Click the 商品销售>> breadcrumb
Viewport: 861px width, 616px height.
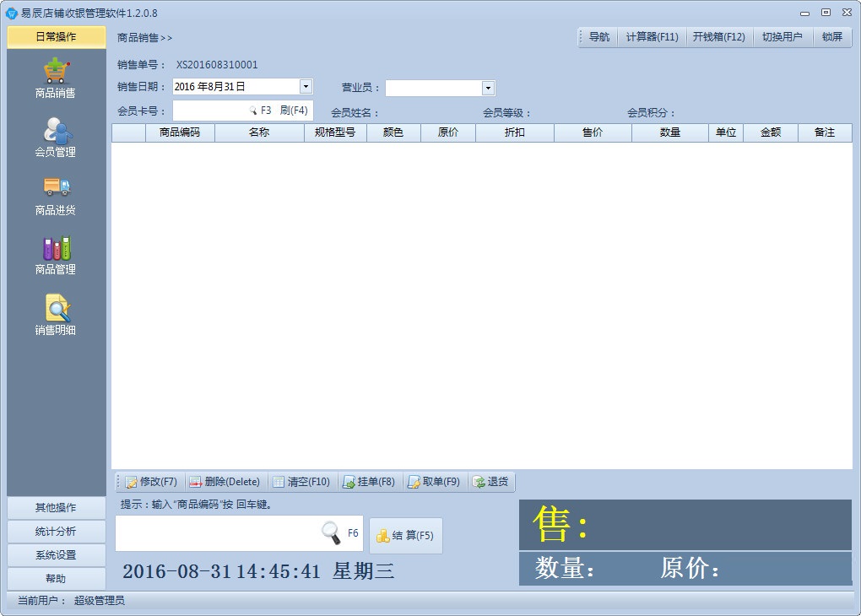[x=144, y=37]
